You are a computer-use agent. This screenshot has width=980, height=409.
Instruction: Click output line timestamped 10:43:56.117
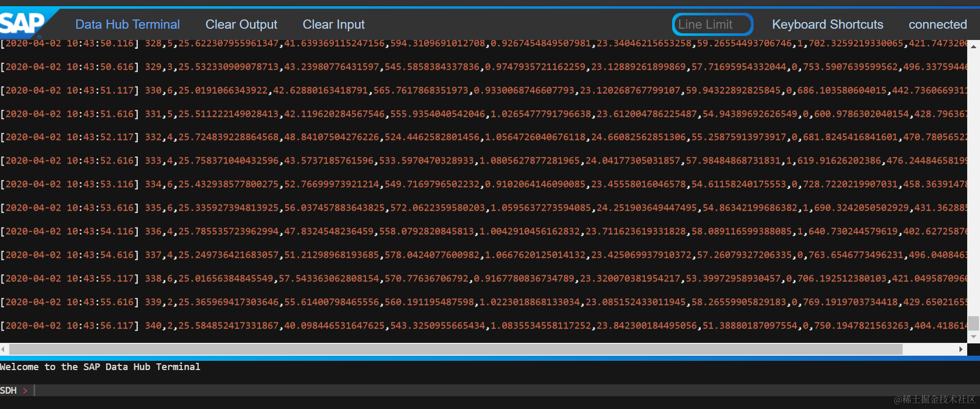click(484, 325)
